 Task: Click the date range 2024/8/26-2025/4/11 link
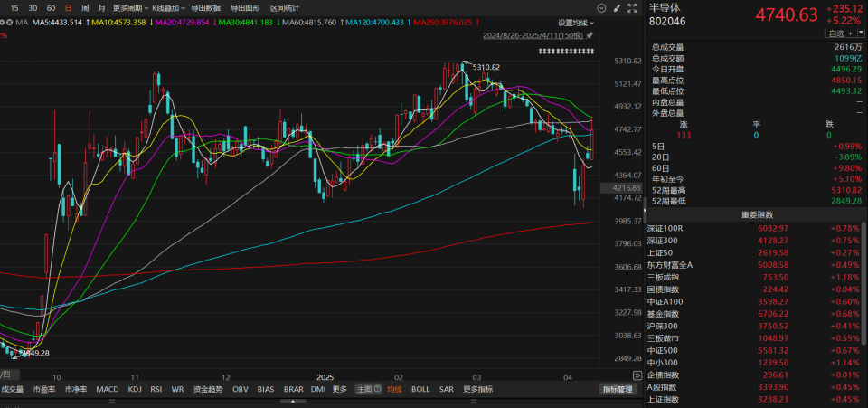[x=533, y=35]
